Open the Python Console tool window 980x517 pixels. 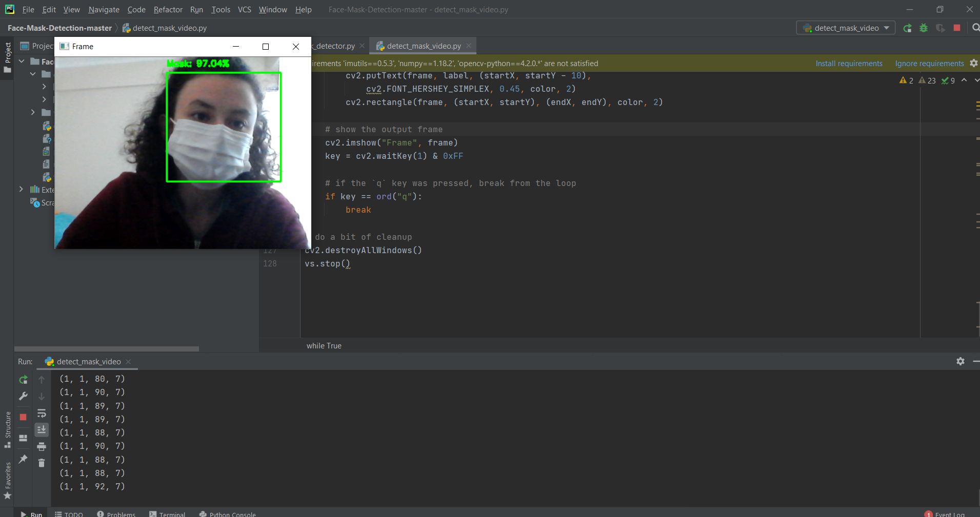tap(227, 514)
